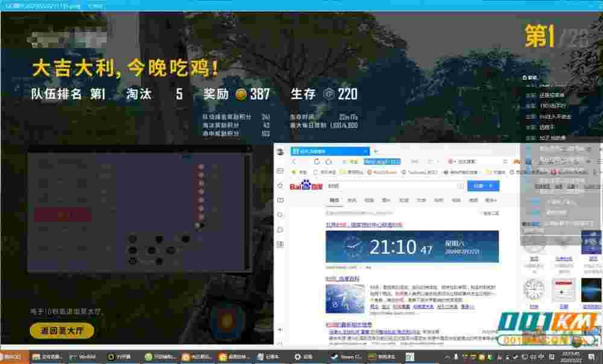
Task: Click the browser back arrow
Action: (x=294, y=162)
